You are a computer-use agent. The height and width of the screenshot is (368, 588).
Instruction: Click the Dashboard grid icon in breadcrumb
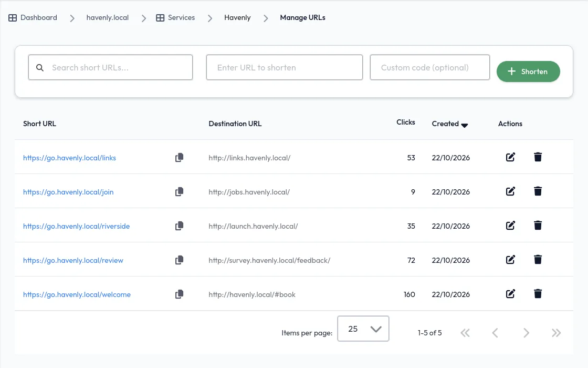pyautogui.click(x=13, y=18)
